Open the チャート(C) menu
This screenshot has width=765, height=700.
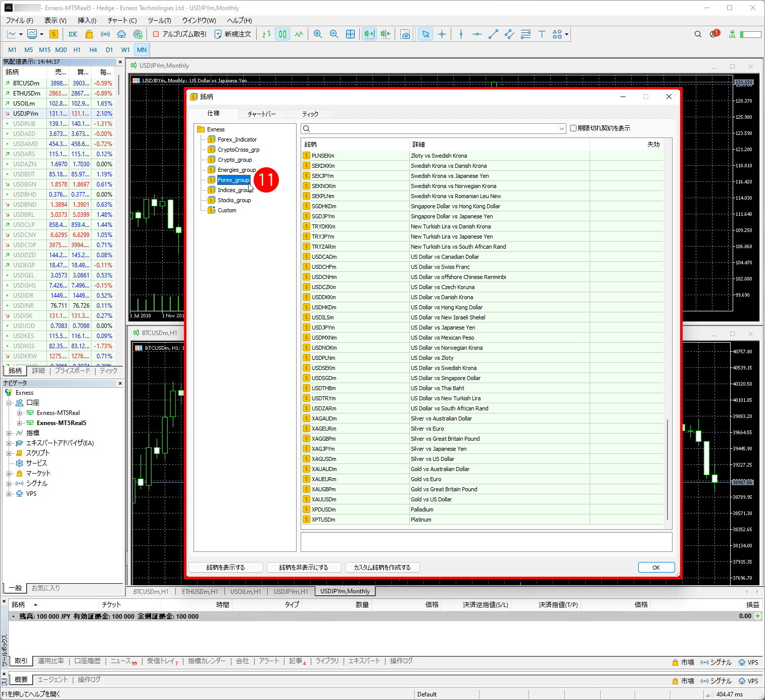[122, 20]
